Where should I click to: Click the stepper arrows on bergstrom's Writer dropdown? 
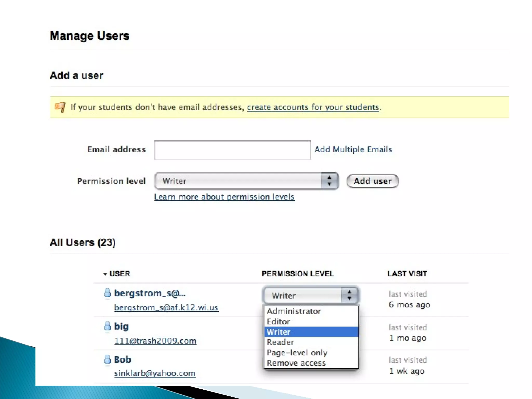coord(349,295)
